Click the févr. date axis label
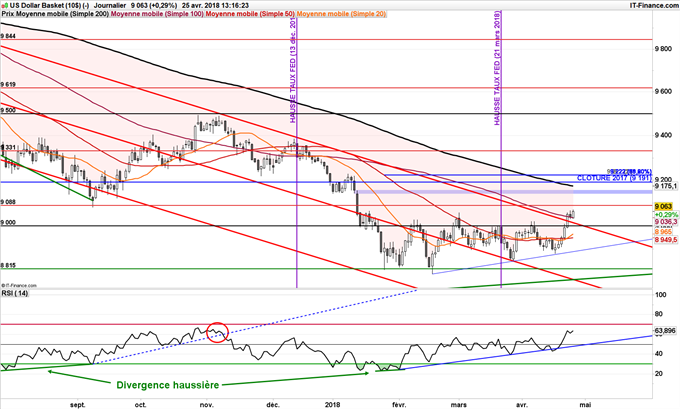This screenshot has width=680, height=409. [x=399, y=405]
